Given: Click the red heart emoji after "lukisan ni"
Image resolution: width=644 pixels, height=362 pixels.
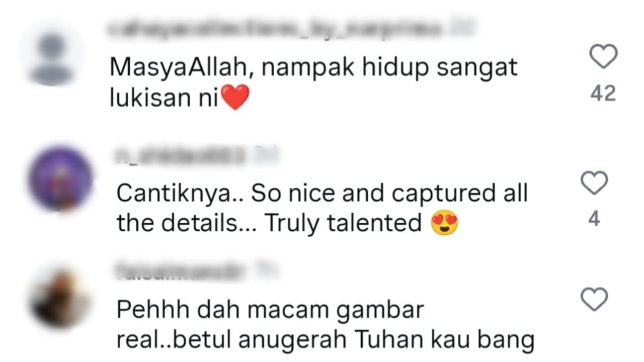Looking at the screenshot, I should (235, 98).
